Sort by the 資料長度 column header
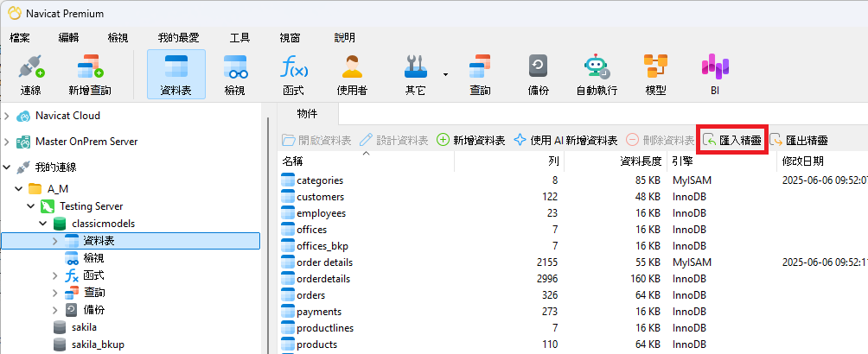 (x=615, y=161)
